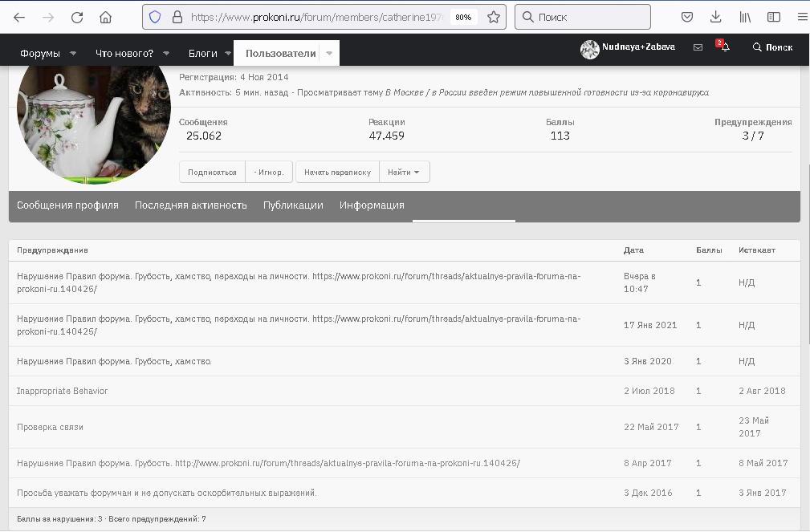Open the forum mail envelope icon
810x532 pixels.
pos(698,47)
